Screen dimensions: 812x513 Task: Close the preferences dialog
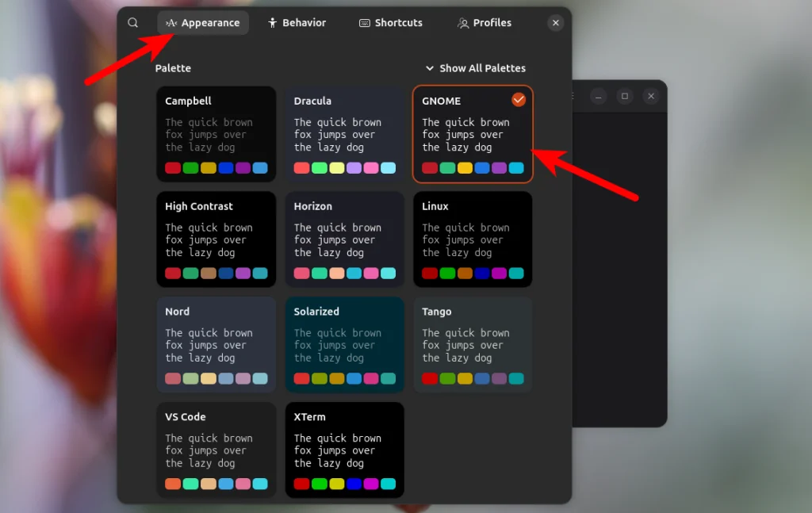(556, 23)
